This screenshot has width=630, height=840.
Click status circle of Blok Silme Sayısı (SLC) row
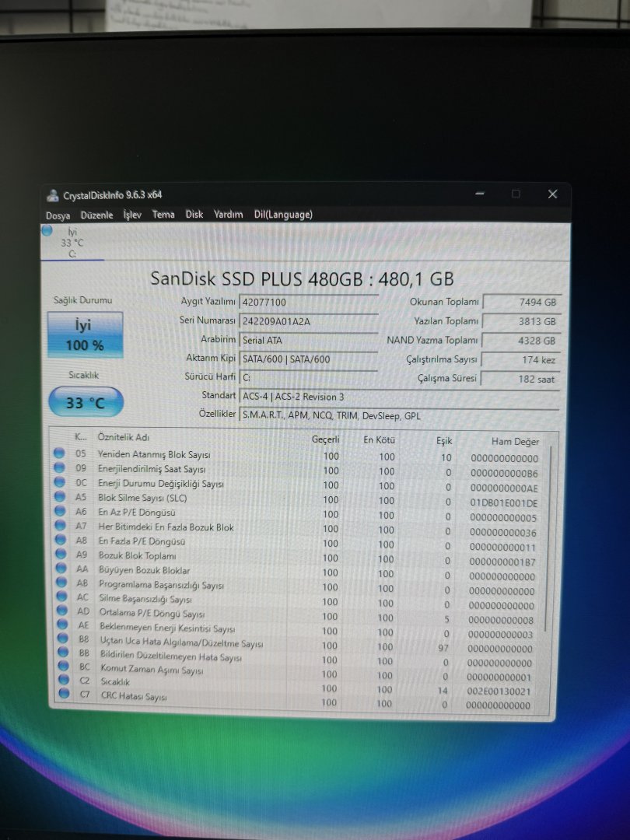60,496
